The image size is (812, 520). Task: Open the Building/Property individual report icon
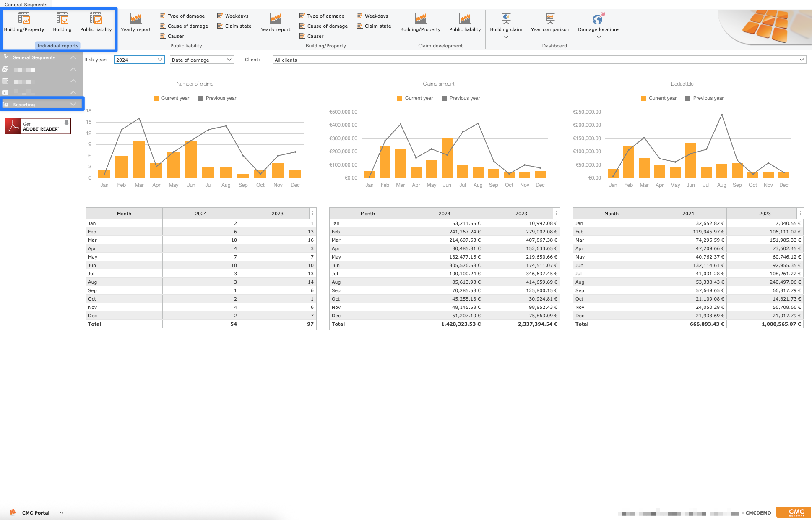[x=24, y=19]
